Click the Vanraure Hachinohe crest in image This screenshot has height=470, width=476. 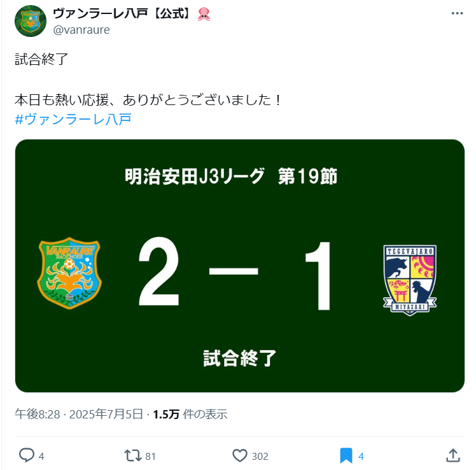tap(69, 273)
